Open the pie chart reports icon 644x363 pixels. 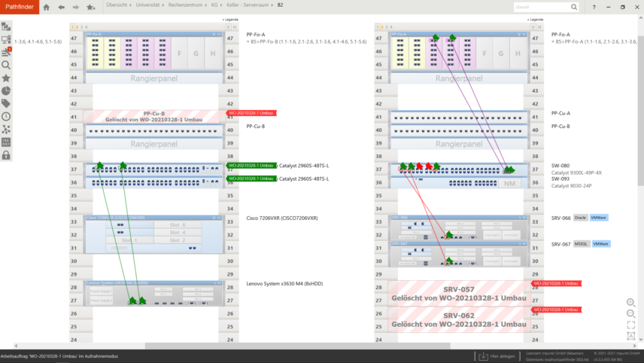click(x=6, y=90)
